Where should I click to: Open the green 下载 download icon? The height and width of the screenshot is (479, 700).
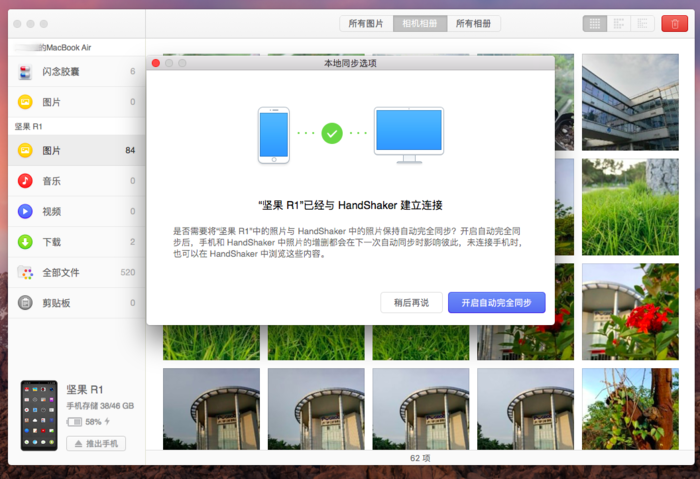click(x=25, y=242)
